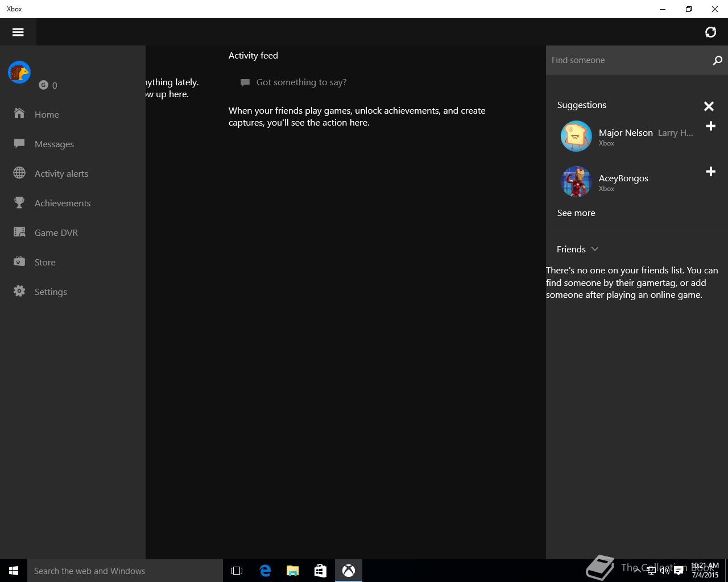Expand the Friends filter dropdown
The width and height of the screenshot is (728, 582).
578,249
